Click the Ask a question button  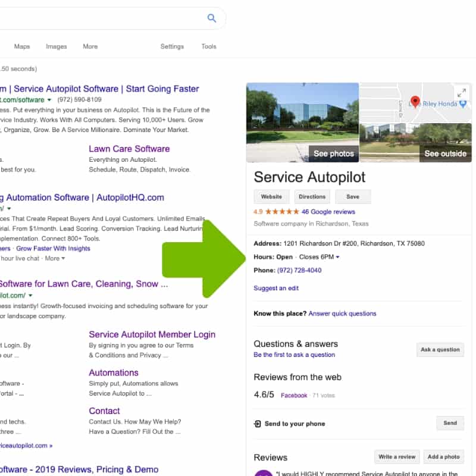click(x=440, y=350)
